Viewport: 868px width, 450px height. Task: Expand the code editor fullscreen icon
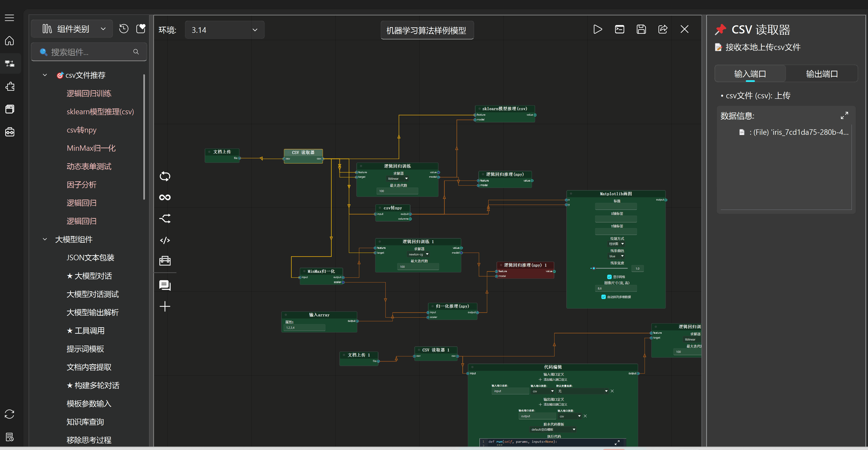(x=617, y=443)
